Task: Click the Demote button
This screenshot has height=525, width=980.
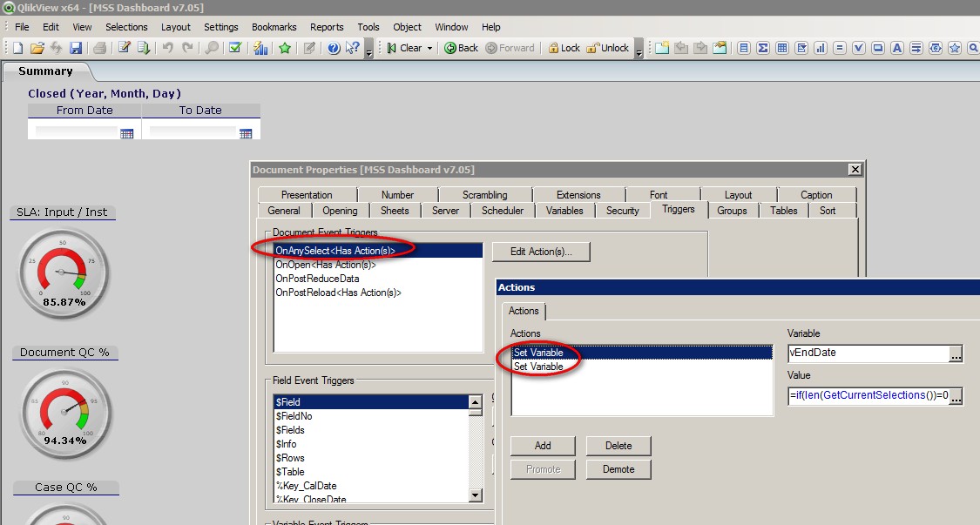Action: point(618,469)
